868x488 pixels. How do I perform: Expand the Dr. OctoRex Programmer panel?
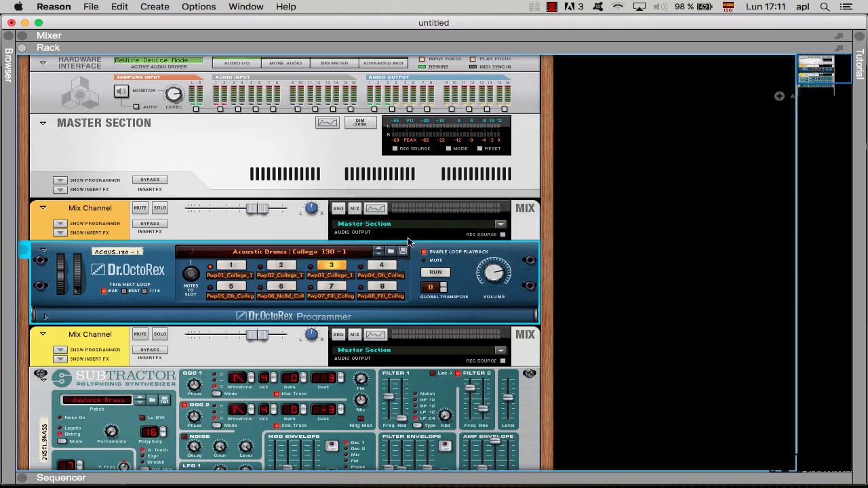45,317
